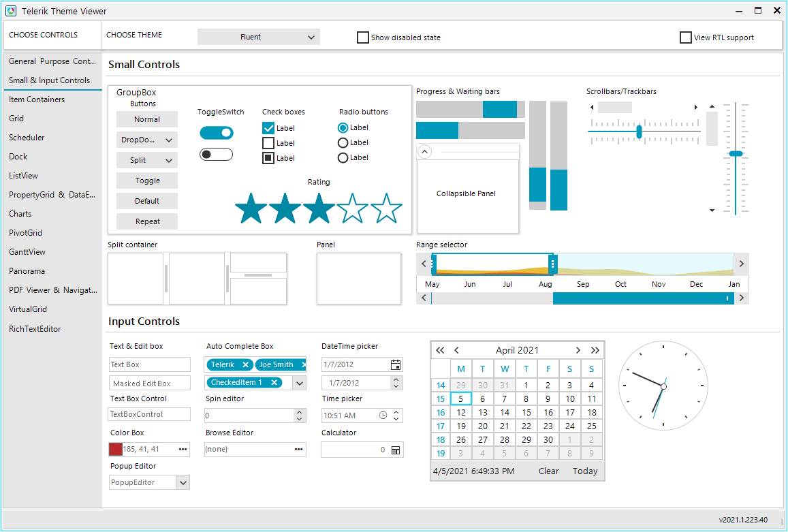
Task: Click the first rating star
Action: click(x=251, y=208)
